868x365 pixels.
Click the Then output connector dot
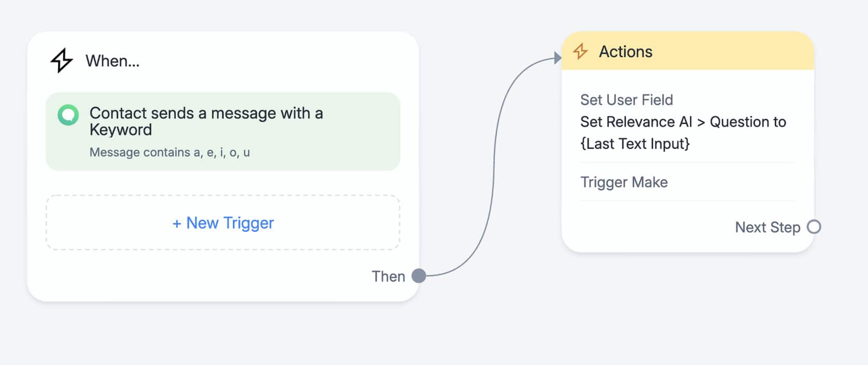[419, 276]
